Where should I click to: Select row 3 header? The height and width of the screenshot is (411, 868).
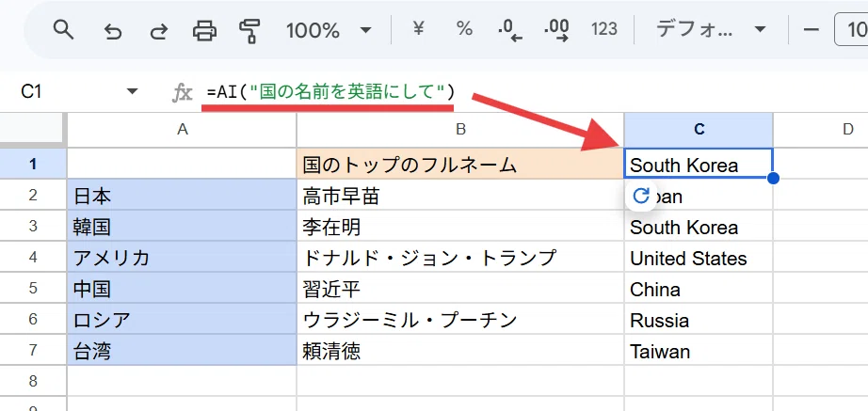[x=33, y=226]
